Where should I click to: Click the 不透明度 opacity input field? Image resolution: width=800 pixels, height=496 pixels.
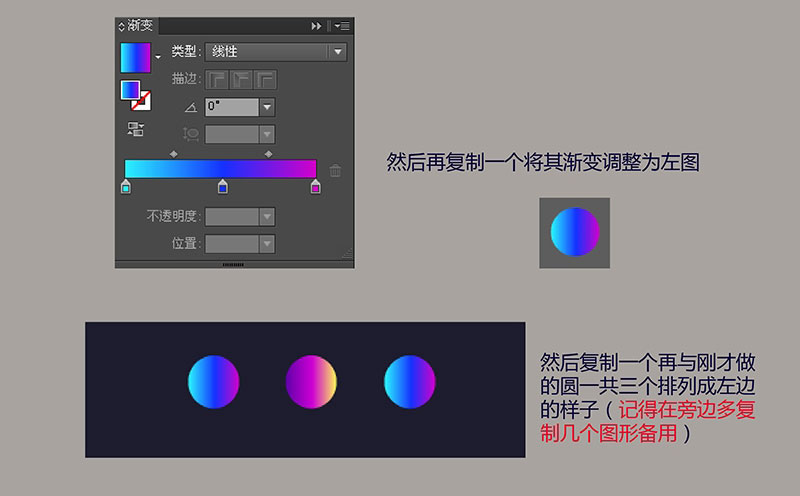point(232,216)
